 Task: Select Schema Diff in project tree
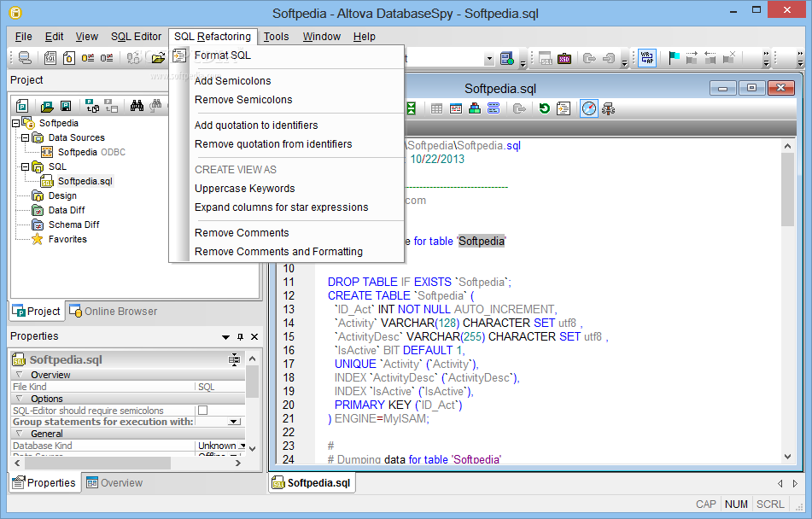point(73,225)
